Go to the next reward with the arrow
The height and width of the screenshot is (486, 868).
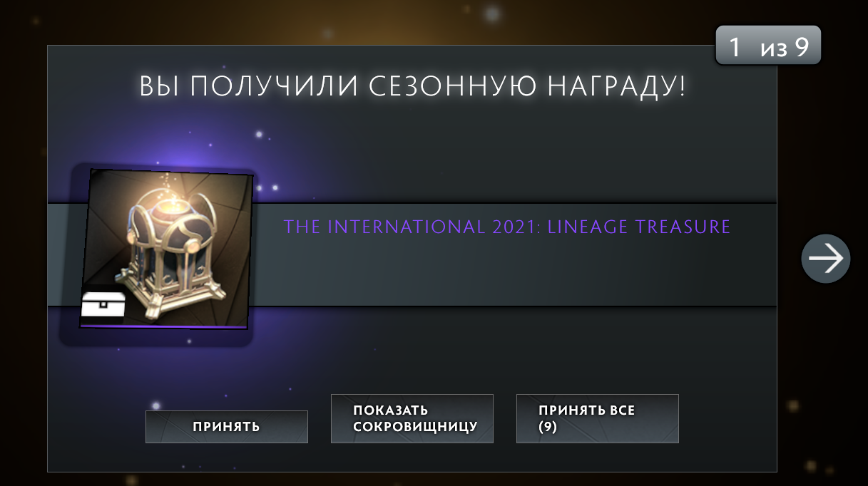(826, 259)
